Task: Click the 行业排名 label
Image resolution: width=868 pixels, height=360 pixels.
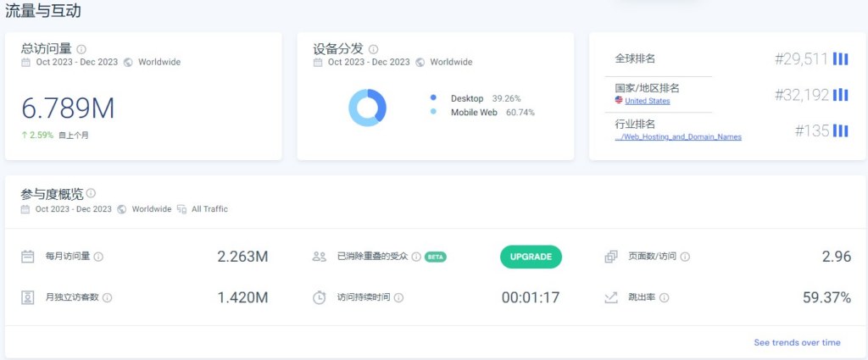Action: click(635, 124)
